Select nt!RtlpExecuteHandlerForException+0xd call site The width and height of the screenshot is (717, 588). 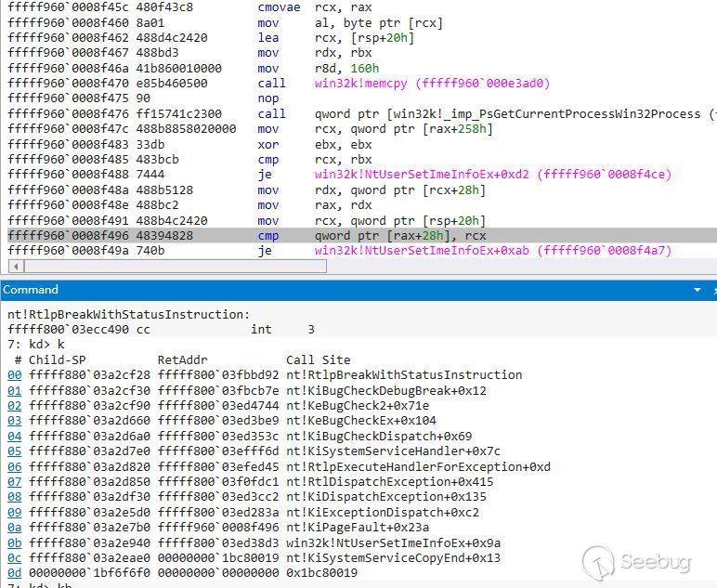[418, 466]
